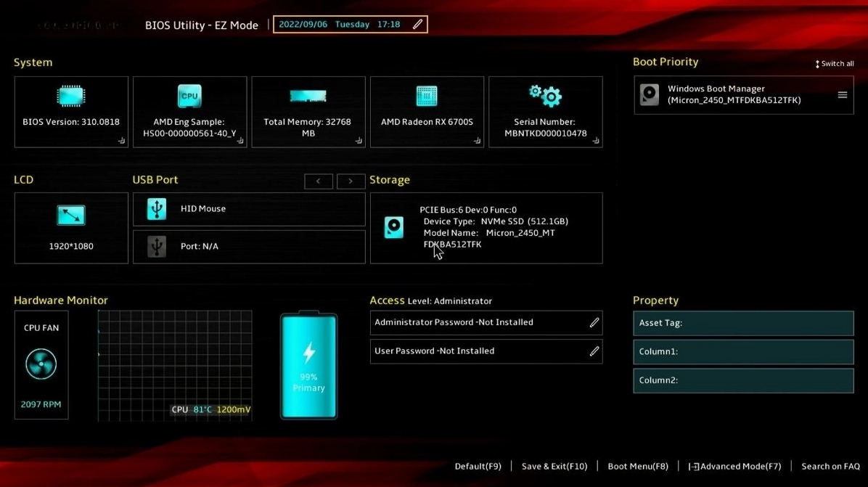Screen dimensions: 868x487
Task: Click Save & Exit(F10)
Action: (554, 466)
